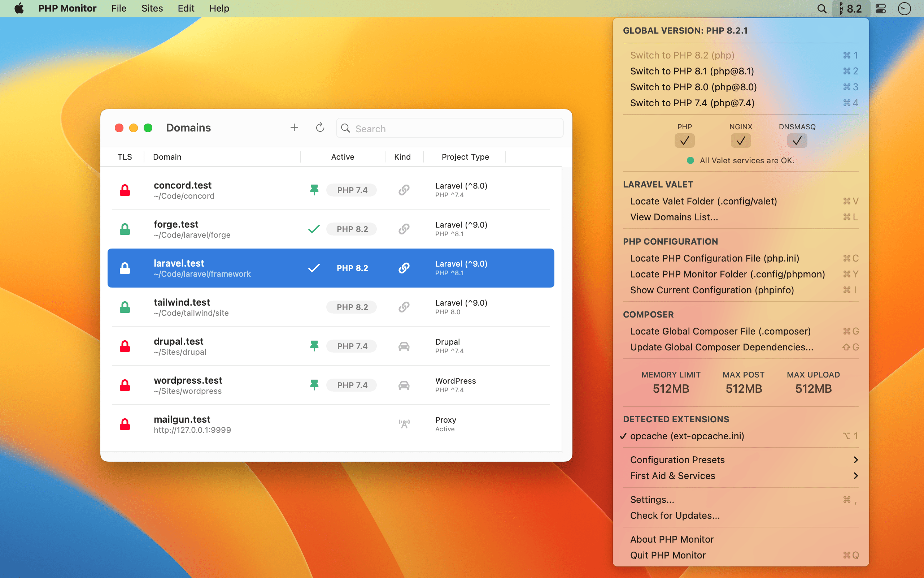
Task: Choose Check for Updates...
Action: 741,516
